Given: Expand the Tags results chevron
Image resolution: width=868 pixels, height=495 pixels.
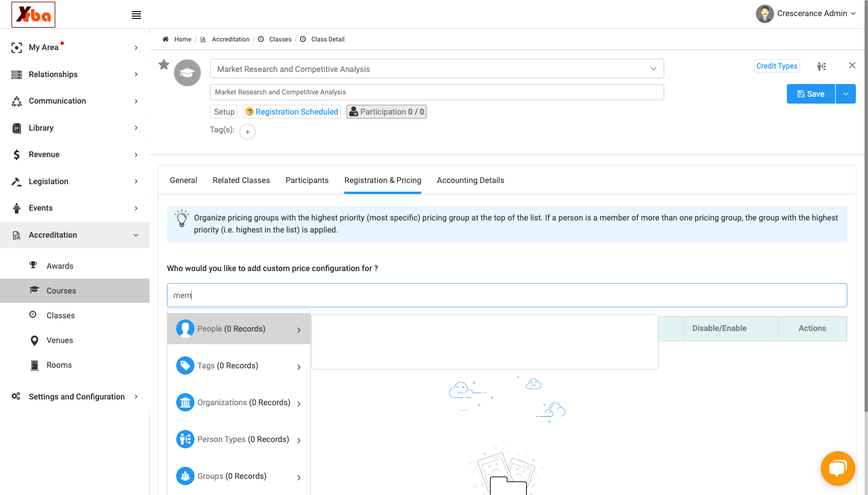Looking at the screenshot, I should click(x=299, y=367).
